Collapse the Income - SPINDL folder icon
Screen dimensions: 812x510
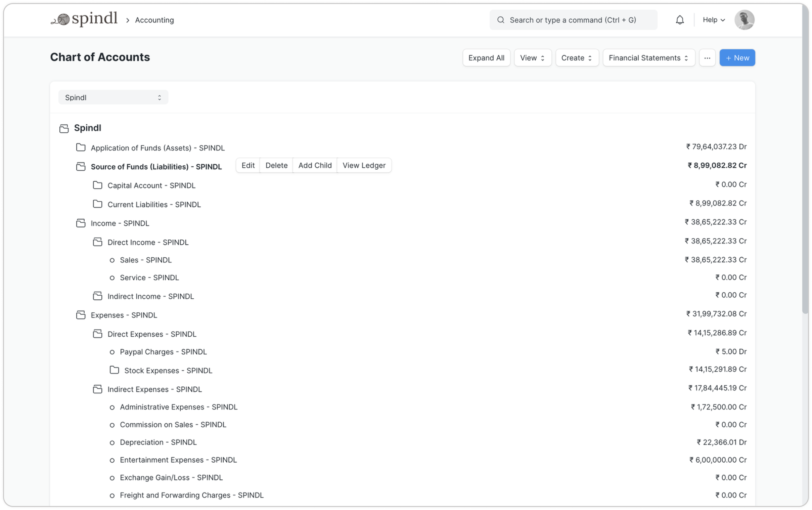tap(81, 223)
